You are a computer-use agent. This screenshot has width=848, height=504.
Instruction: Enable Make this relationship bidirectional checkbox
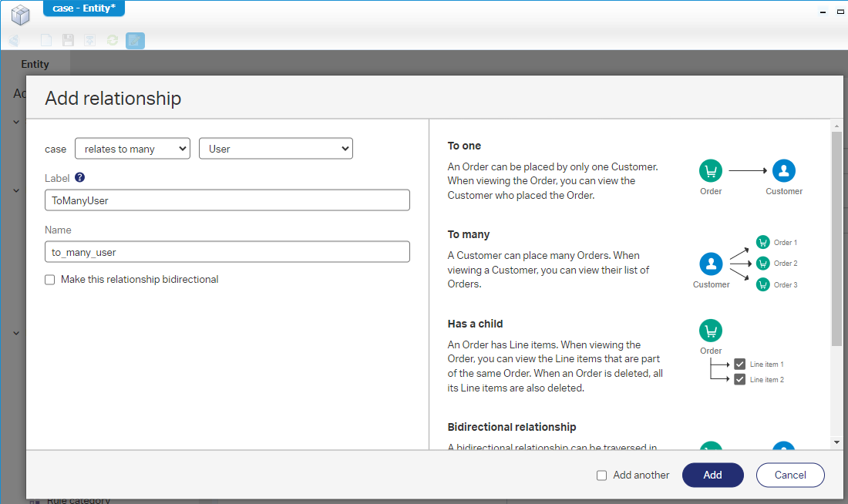[50, 280]
